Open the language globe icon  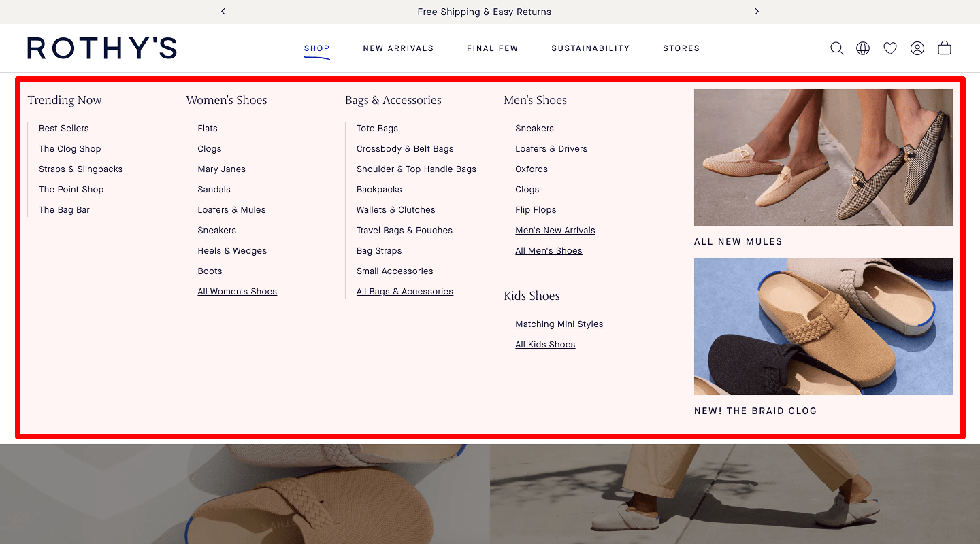(x=862, y=48)
